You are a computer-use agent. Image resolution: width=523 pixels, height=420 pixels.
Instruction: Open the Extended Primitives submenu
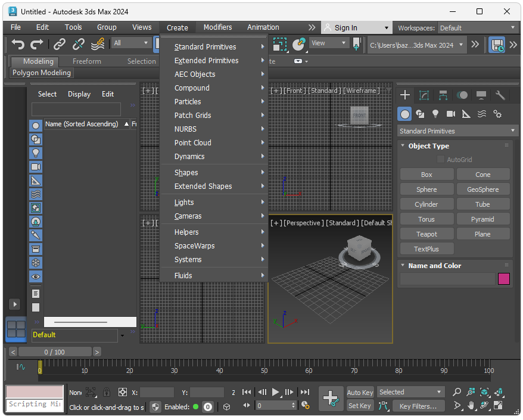(x=214, y=60)
